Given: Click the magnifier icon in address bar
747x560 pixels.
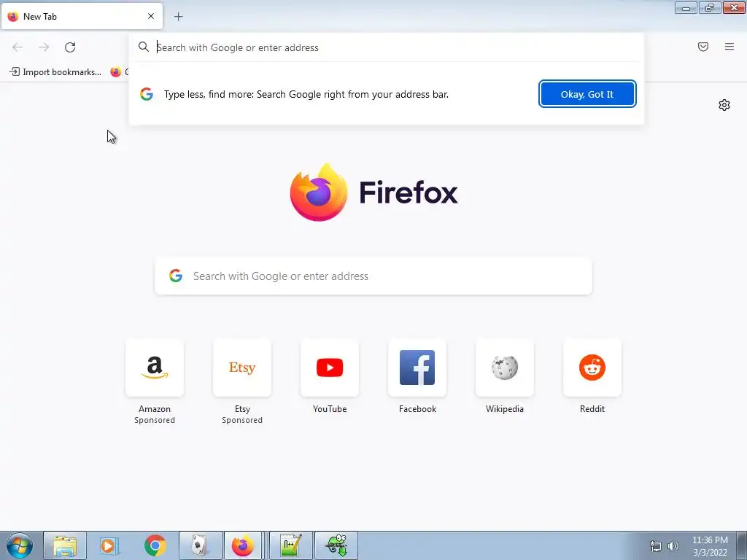Looking at the screenshot, I should tap(144, 47).
